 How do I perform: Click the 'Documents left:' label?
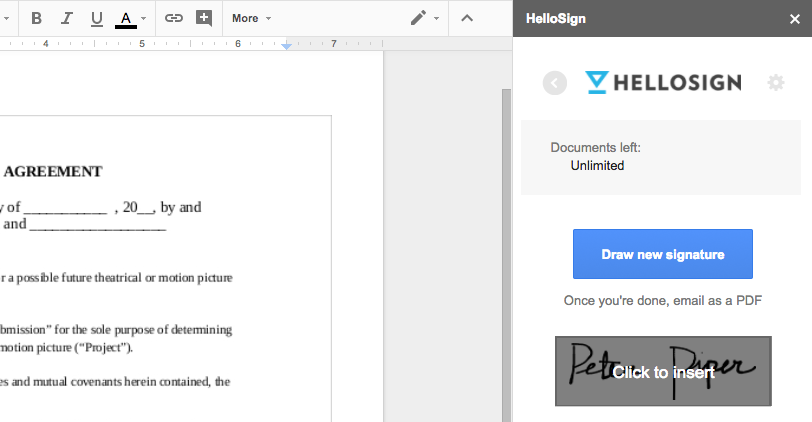tap(596, 148)
